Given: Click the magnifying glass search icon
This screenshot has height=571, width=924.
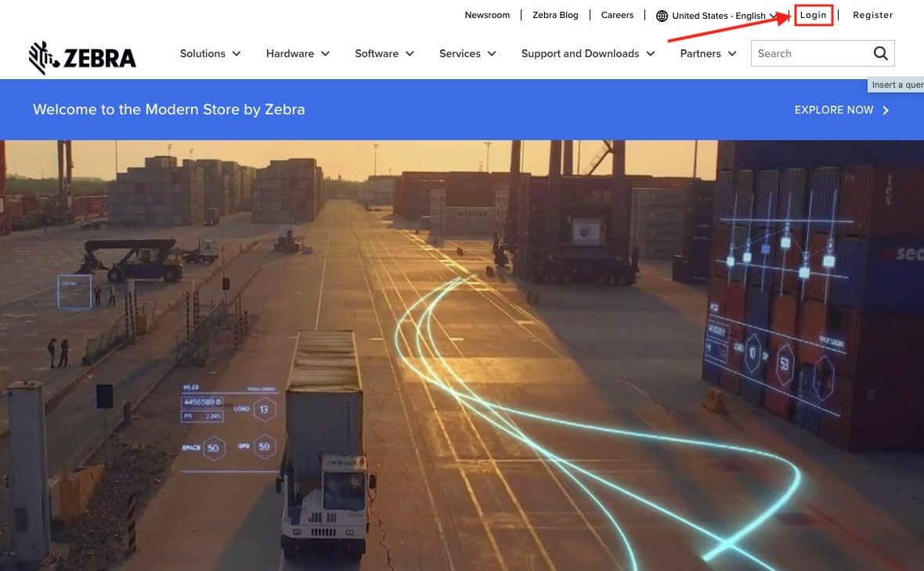Looking at the screenshot, I should click(881, 53).
